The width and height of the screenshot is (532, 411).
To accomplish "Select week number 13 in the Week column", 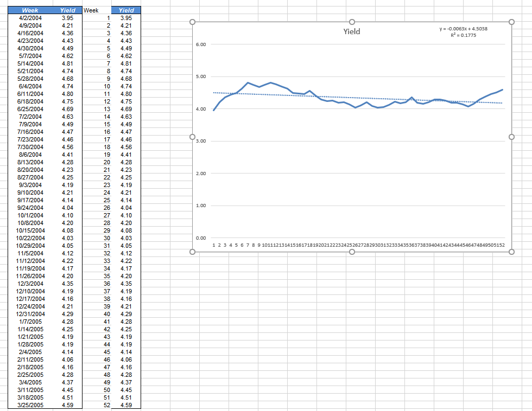I will [x=97, y=109].
